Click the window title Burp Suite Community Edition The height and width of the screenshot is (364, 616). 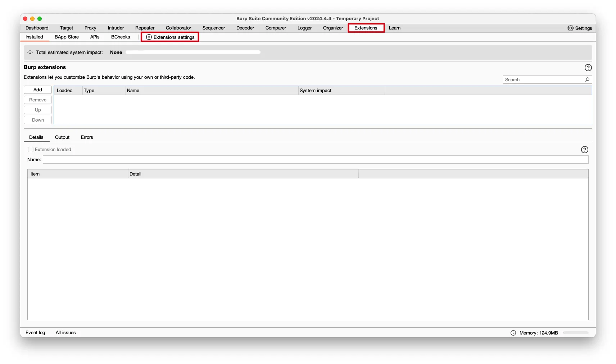(308, 19)
